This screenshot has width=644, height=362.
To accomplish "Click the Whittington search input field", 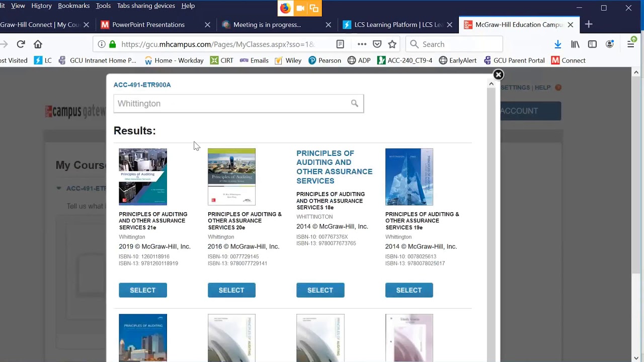I will (238, 104).
